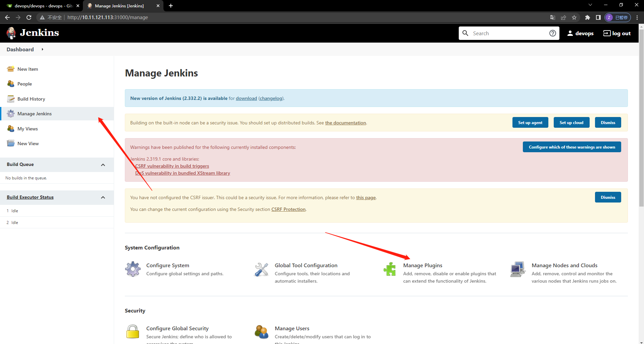This screenshot has width=644, height=344.
Task: Click the Global Tool Configuration wrench icon
Action: (x=261, y=269)
